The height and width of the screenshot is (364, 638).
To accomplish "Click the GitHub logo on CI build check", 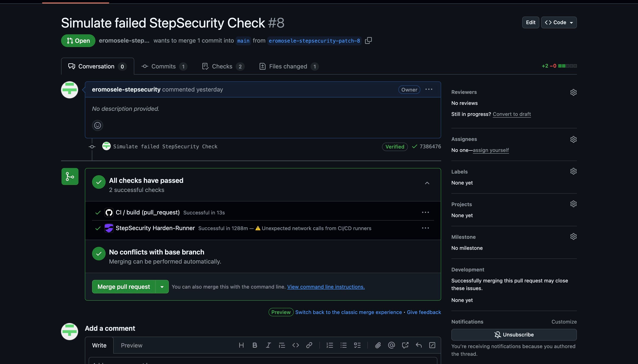I will (109, 213).
